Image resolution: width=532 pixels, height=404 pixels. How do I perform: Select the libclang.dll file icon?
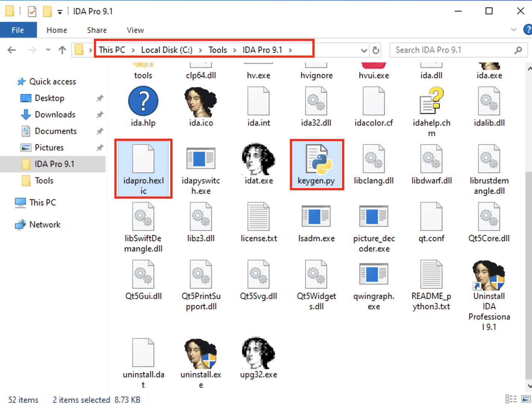[x=374, y=159]
